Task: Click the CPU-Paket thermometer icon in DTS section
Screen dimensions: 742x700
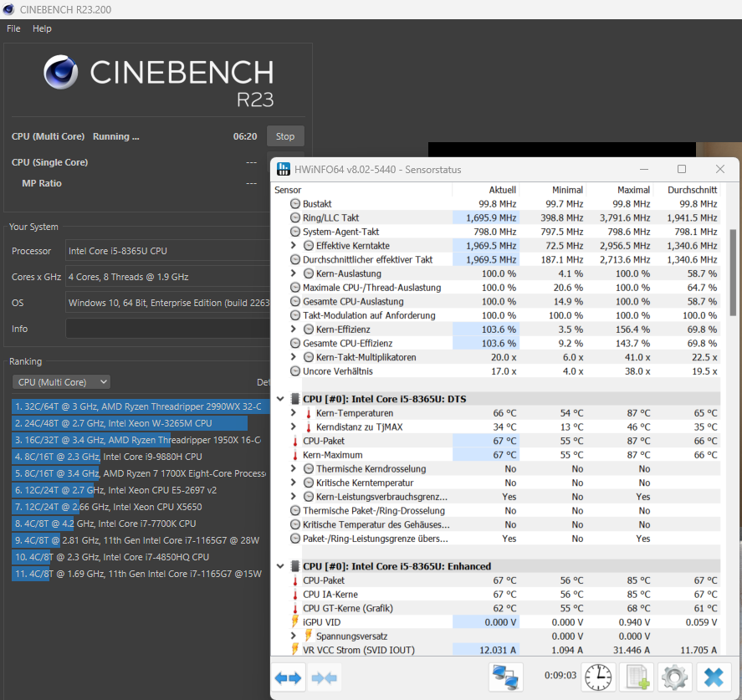Action: point(295,441)
